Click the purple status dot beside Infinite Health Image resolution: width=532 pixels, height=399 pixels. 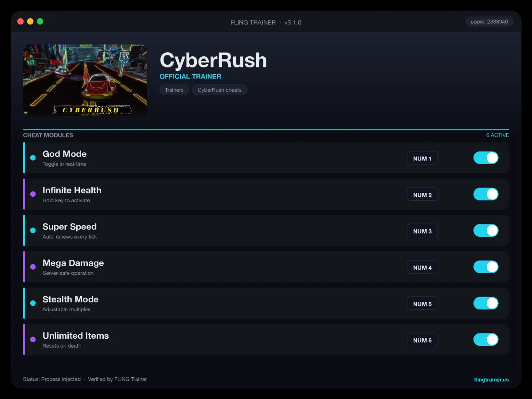33,194
